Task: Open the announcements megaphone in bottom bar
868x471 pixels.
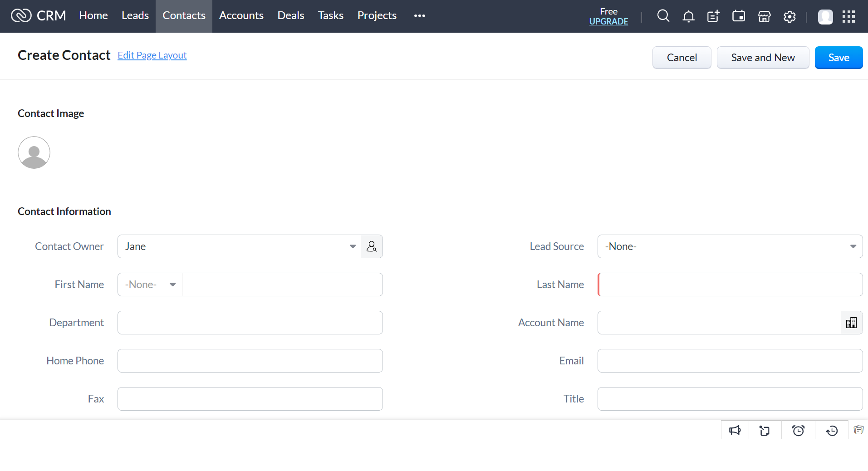Action: coord(735,430)
